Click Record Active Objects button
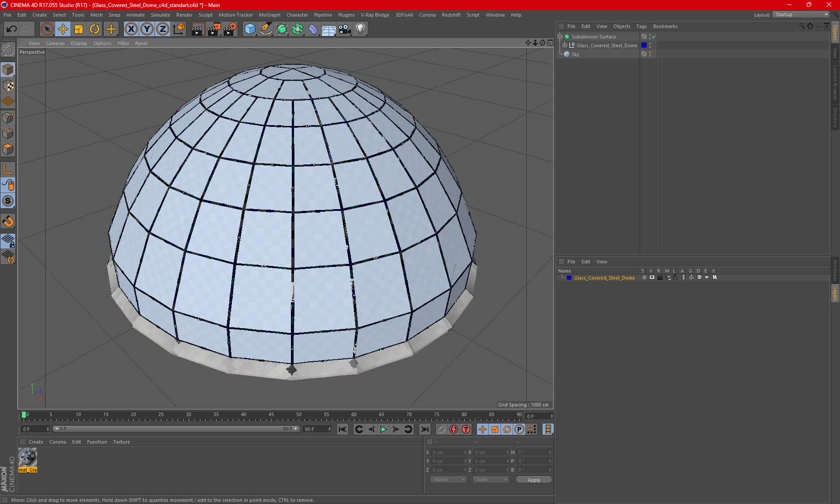 (441, 429)
